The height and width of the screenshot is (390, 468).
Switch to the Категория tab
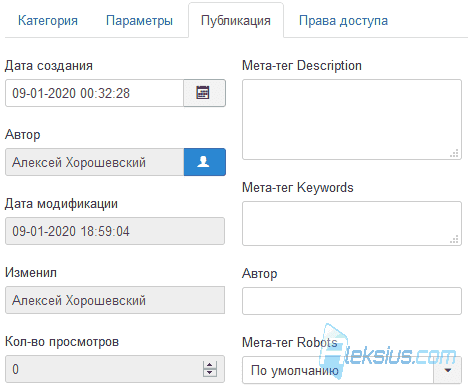(x=48, y=21)
